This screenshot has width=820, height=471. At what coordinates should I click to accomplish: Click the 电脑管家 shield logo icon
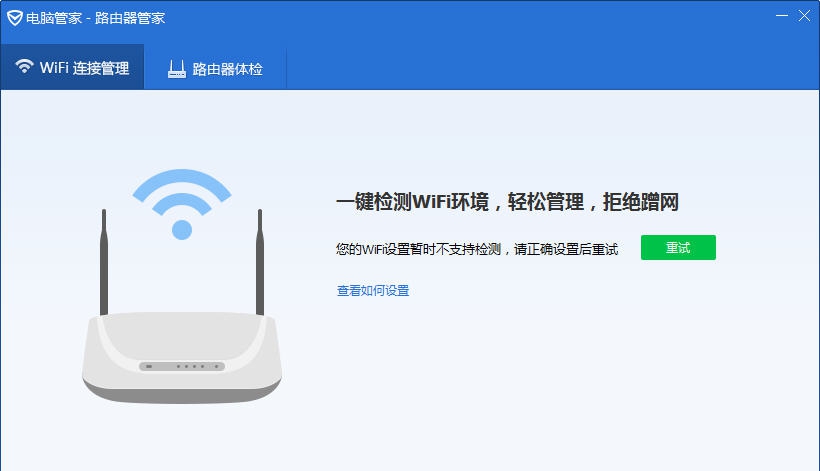pos(15,18)
